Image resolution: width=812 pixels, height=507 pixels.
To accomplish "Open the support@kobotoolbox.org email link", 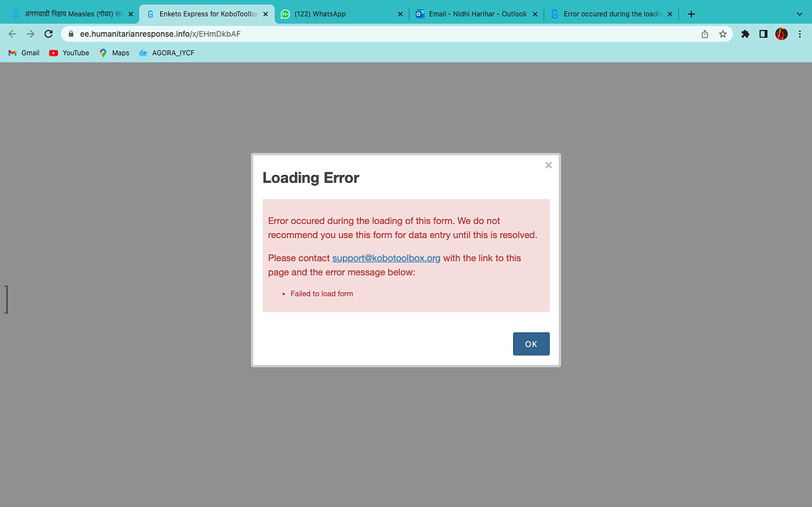I will pyautogui.click(x=386, y=257).
